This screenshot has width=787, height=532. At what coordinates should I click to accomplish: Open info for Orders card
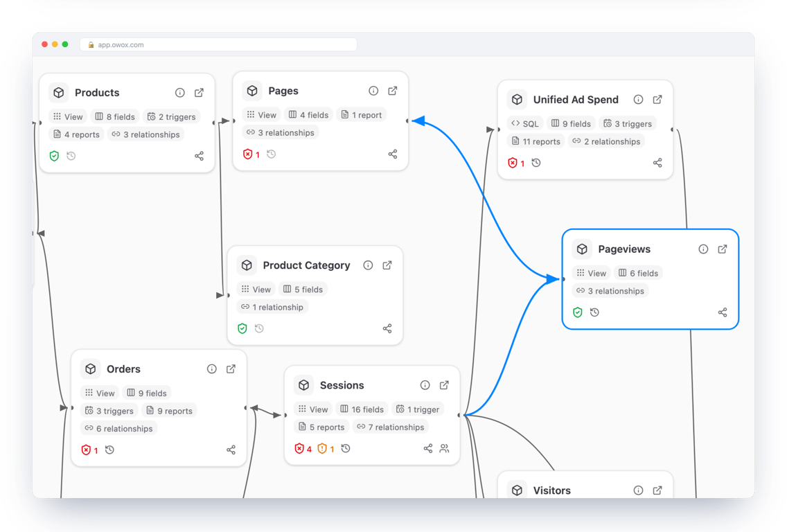[212, 369]
